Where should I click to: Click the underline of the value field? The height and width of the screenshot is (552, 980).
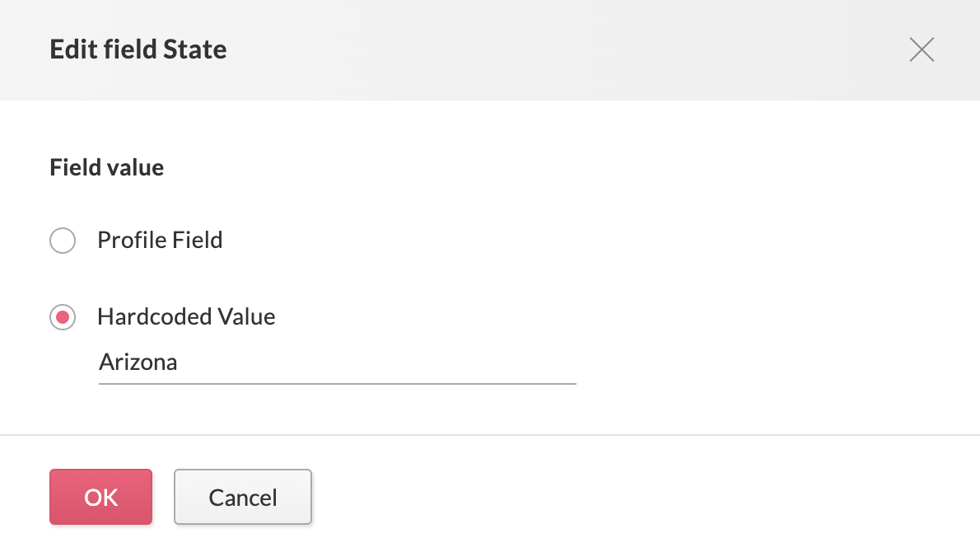338,384
